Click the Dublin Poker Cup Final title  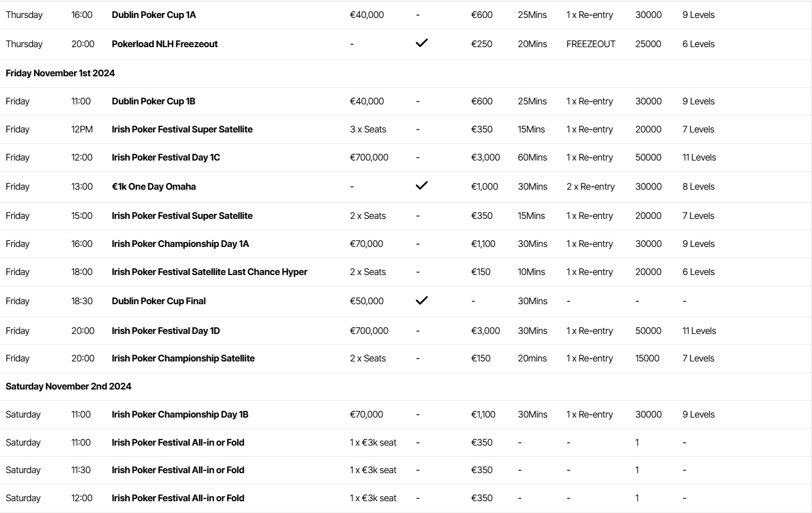coord(159,301)
